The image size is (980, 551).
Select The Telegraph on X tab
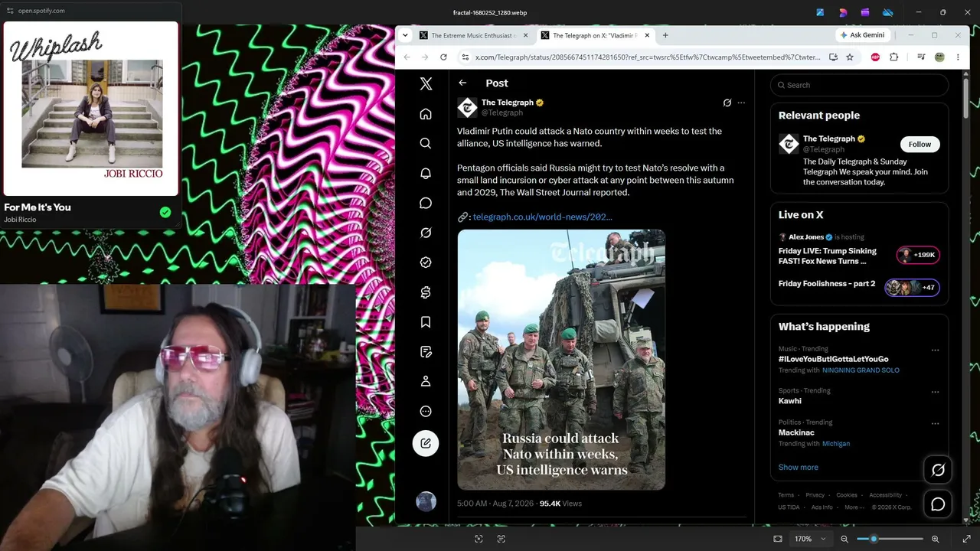(x=594, y=35)
